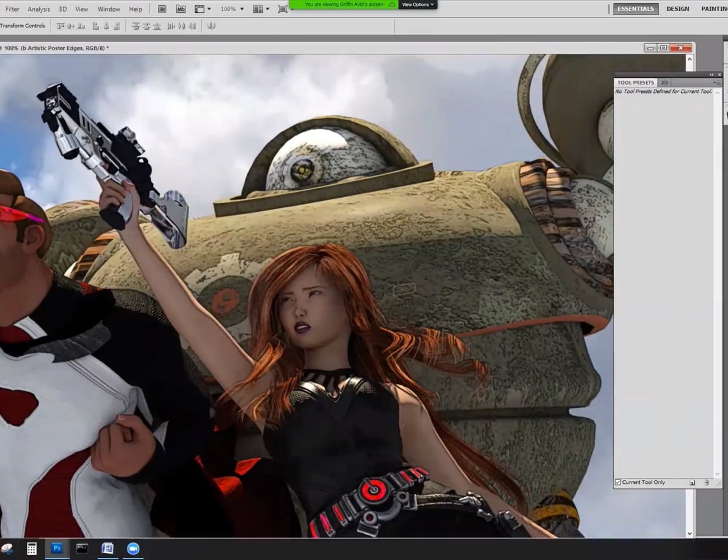Switch to the DESIGN workspace
Image resolution: width=728 pixels, height=560 pixels.
[x=678, y=8]
